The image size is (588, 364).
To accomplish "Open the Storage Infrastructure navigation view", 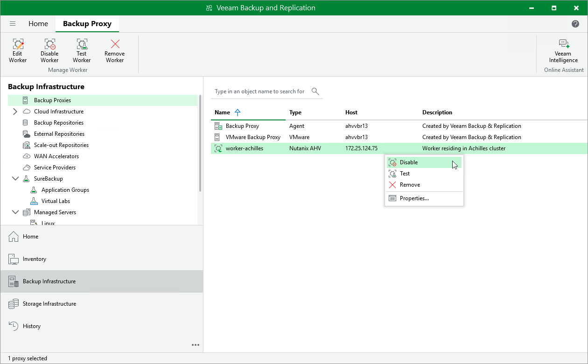I will 101,304.
